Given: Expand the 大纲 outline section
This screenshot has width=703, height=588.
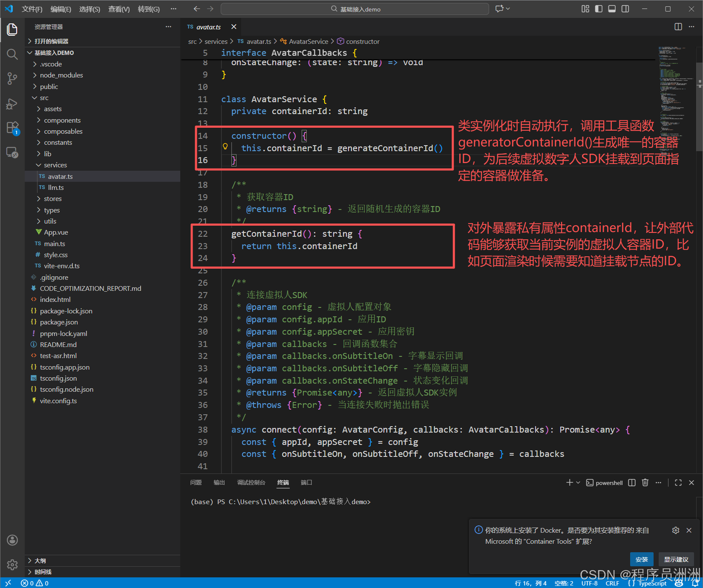Looking at the screenshot, I should 102,561.
